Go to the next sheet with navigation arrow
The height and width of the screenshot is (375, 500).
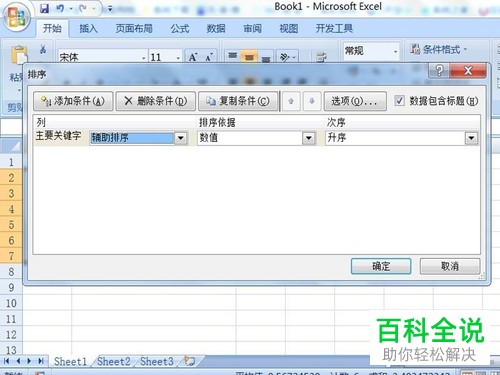click(29, 361)
